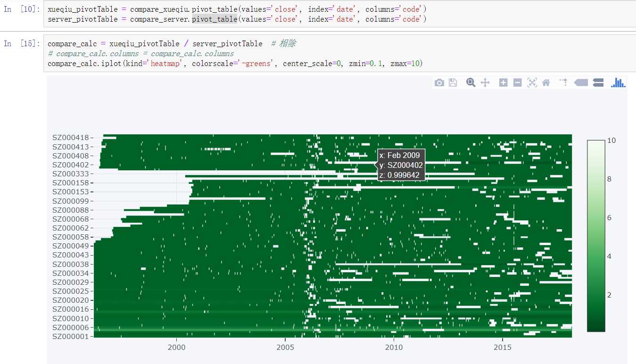
Task: Click the commented compare_calc.columns line
Action: [x=140, y=53]
